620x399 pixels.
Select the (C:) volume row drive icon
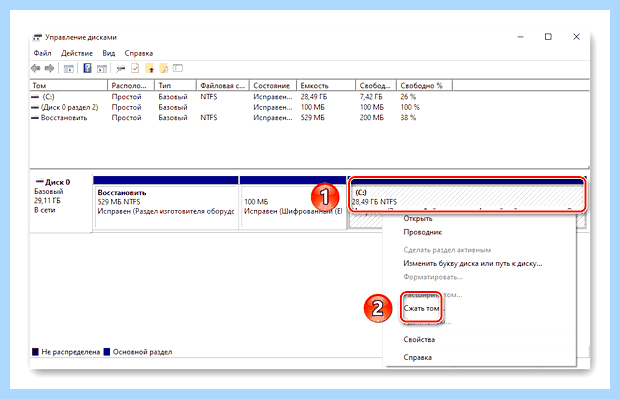tap(36, 97)
